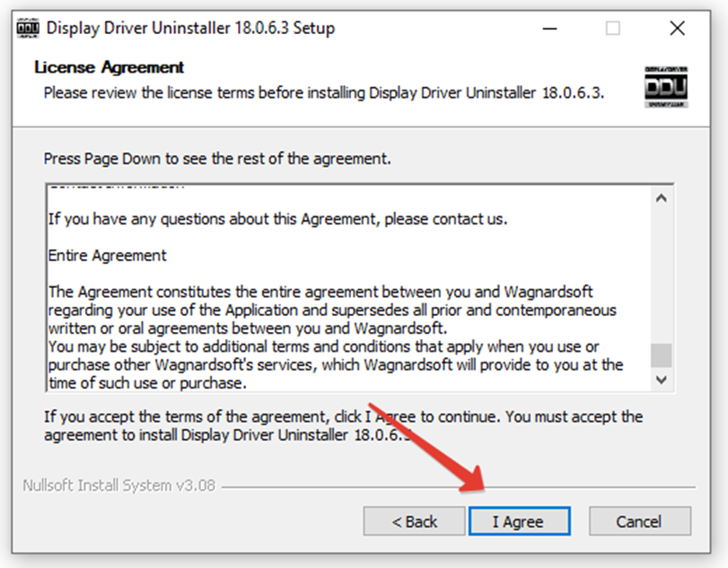728x568 pixels.
Task: Click the 'License Agreement' header title
Action: pos(110,67)
